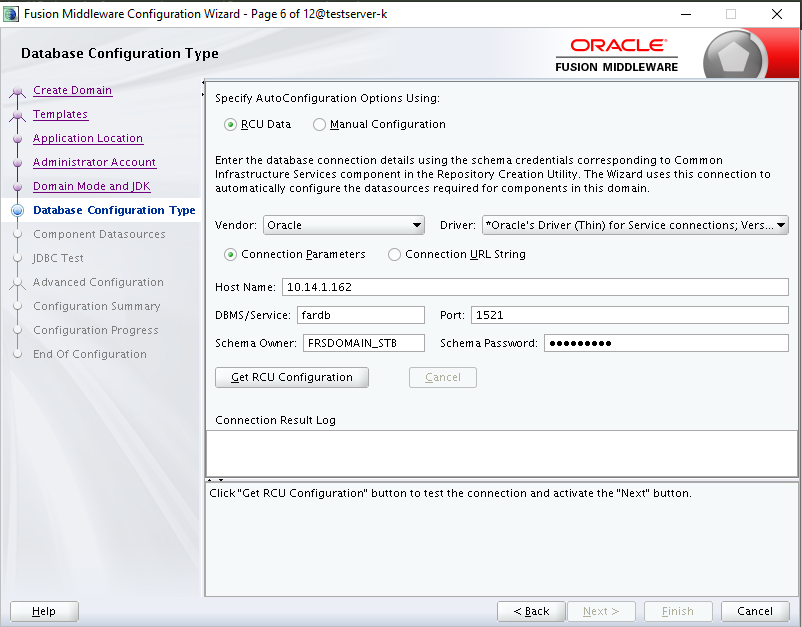Viewport: 802px width, 627px height.
Task: Go to Create Domain step
Action: coord(73,91)
